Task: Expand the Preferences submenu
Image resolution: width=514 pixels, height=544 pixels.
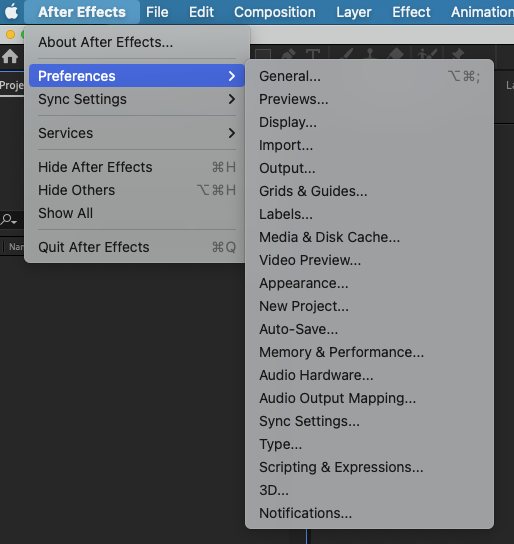Action: (x=137, y=76)
